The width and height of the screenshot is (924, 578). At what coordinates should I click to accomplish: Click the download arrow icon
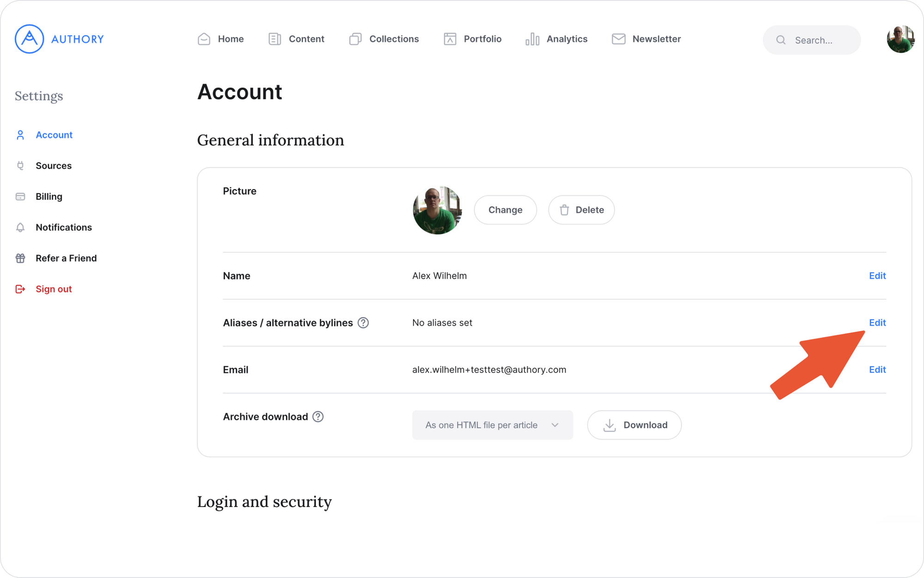(609, 425)
